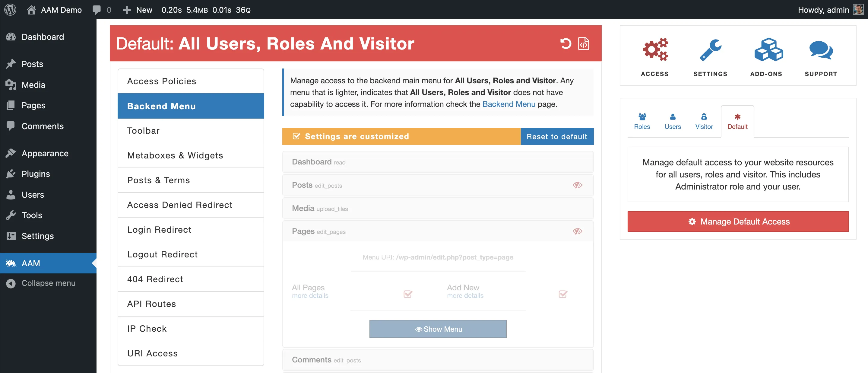Click the export policy code file icon

pyautogui.click(x=584, y=43)
